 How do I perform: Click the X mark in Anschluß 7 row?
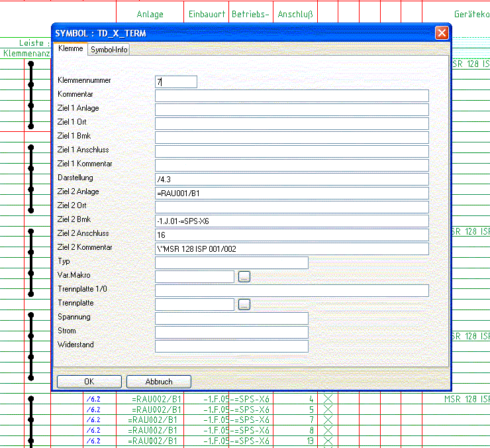click(328, 420)
